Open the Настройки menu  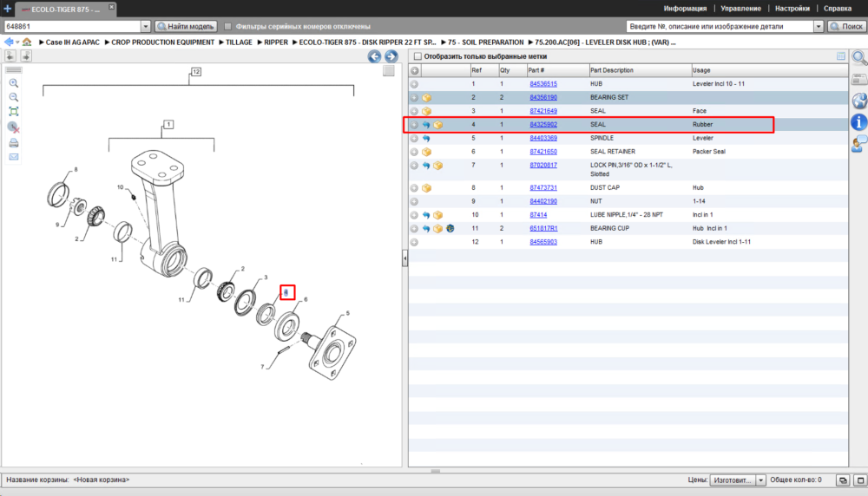coord(792,9)
